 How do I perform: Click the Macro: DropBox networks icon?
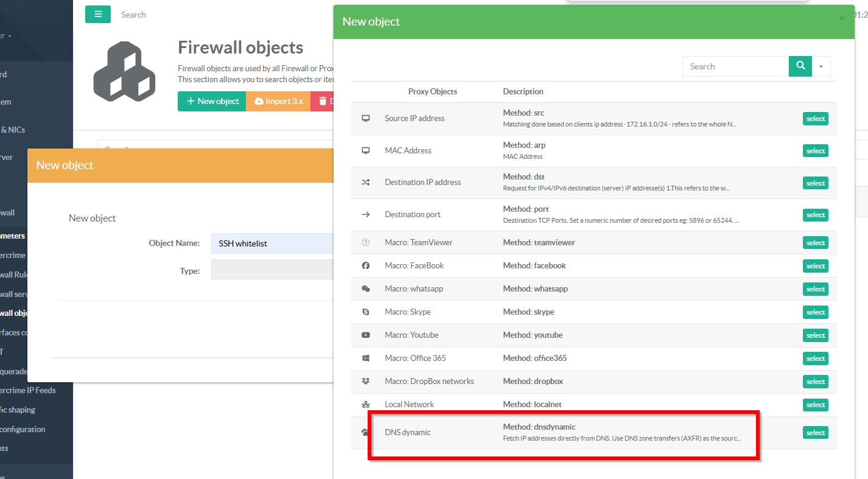(366, 382)
